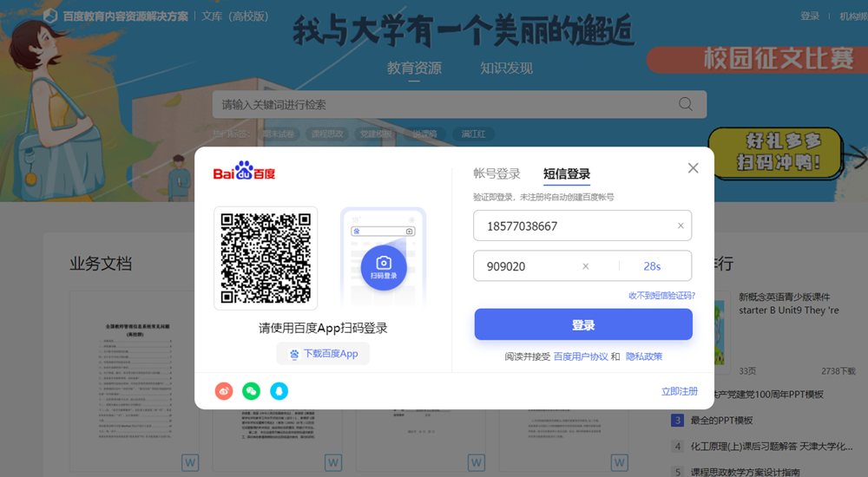Click the 28s resend countdown
The image size is (868, 477).
click(x=652, y=266)
